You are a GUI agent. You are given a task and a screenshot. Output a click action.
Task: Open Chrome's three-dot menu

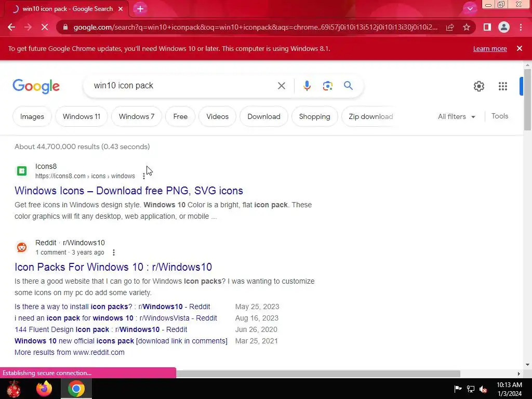click(x=521, y=27)
